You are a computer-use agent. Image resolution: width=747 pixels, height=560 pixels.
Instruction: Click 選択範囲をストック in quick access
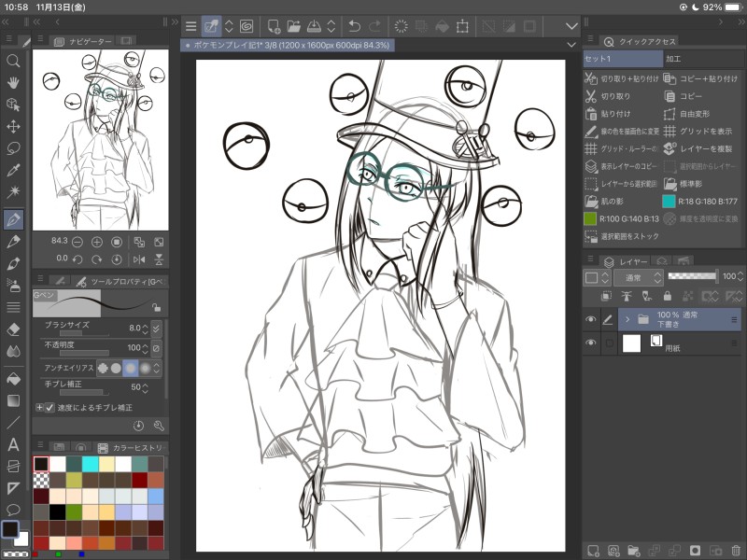click(622, 236)
